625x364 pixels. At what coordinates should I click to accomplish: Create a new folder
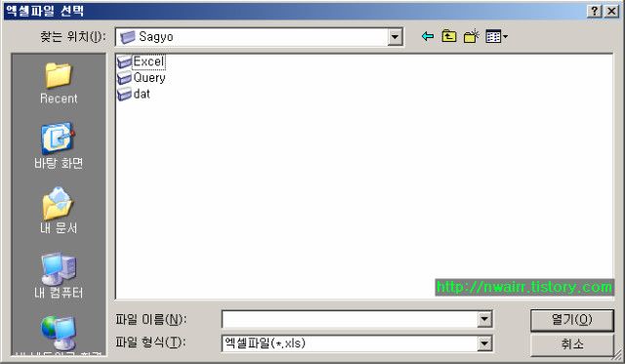coord(471,37)
